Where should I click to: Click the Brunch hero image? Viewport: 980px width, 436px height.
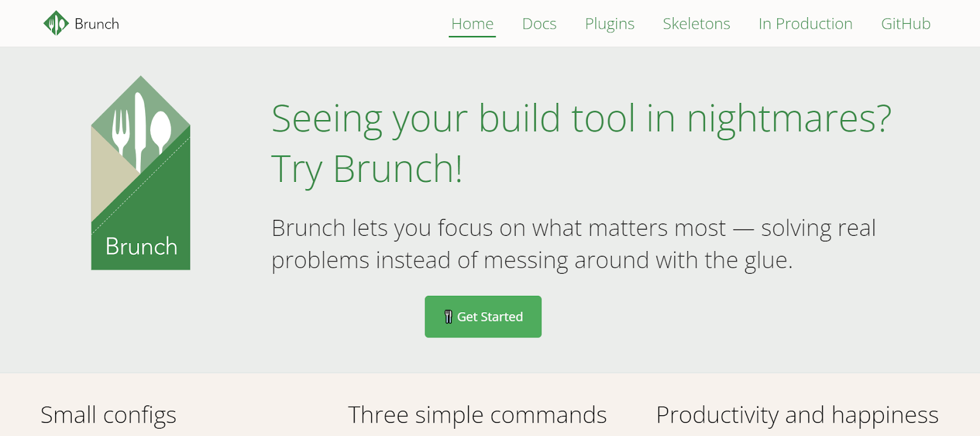[x=140, y=173]
